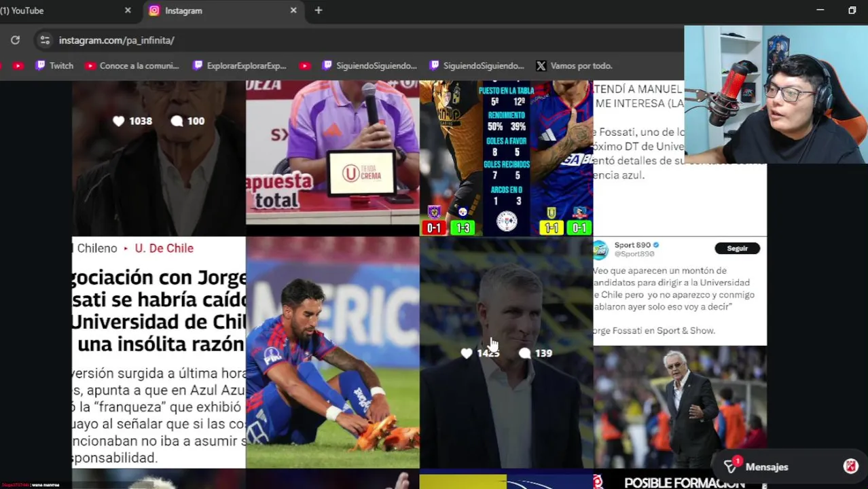Open the 'Conoce a la comuni...' bookmark
The width and height of the screenshot is (868, 489).
click(x=132, y=66)
